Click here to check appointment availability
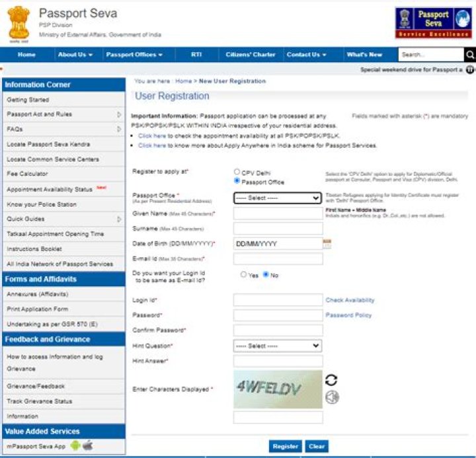 click(x=152, y=136)
